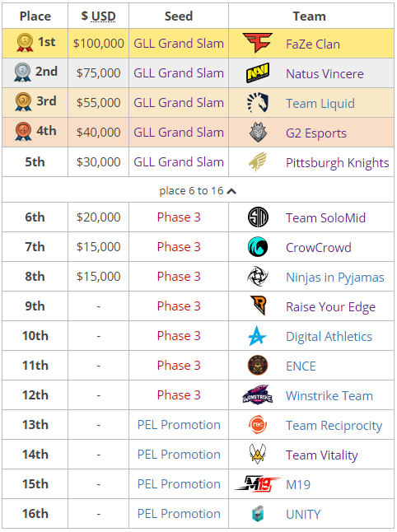The width and height of the screenshot is (397, 532).
Task: Open the Pittsburgh Knights team page
Action: [337, 163]
